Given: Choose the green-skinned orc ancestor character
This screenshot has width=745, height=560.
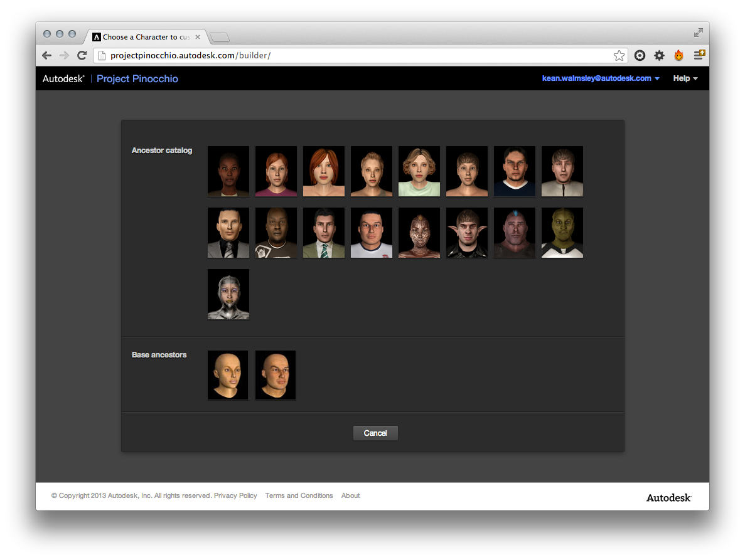Looking at the screenshot, I should click(x=562, y=233).
